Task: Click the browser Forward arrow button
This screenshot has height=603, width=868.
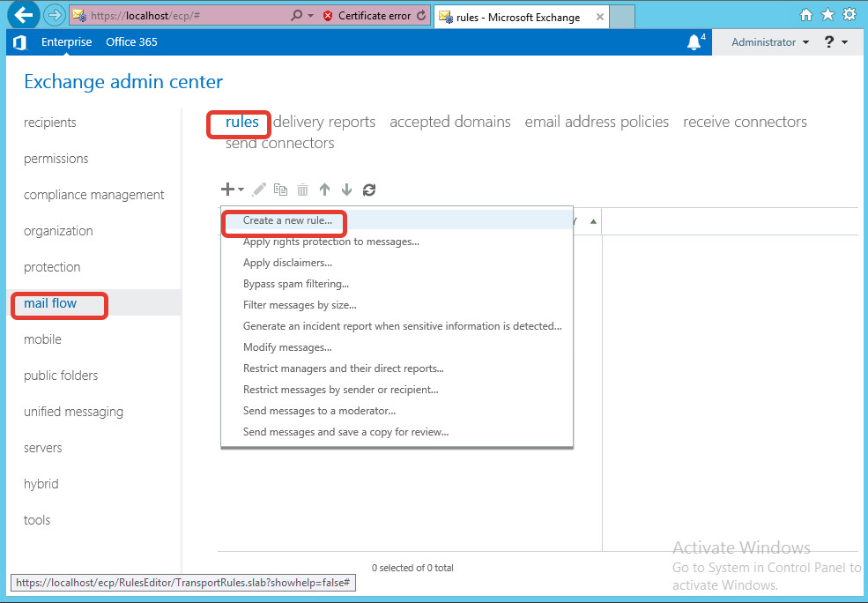Action: [x=55, y=15]
